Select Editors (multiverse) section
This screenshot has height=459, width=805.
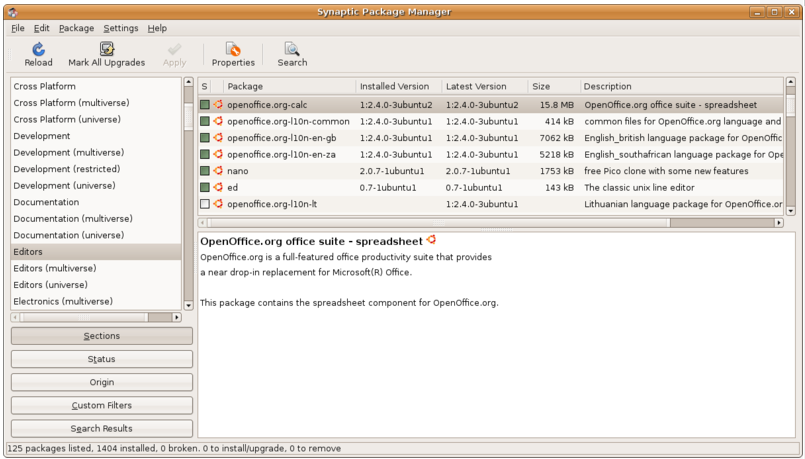pyautogui.click(x=96, y=268)
